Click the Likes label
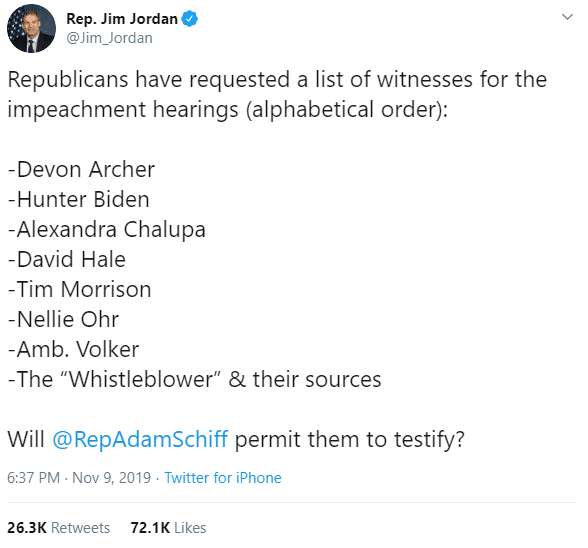Image resolution: width=588 pixels, height=548 pixels. point(190,528)
